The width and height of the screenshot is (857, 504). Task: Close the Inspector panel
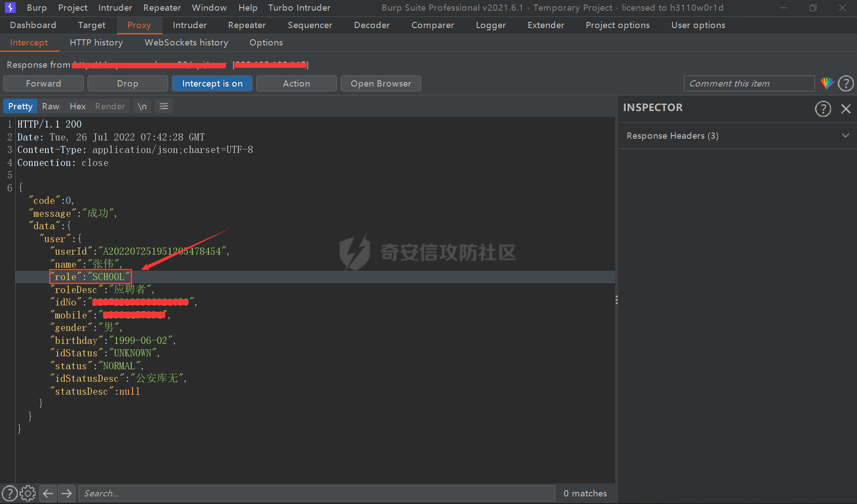(846, 108)
